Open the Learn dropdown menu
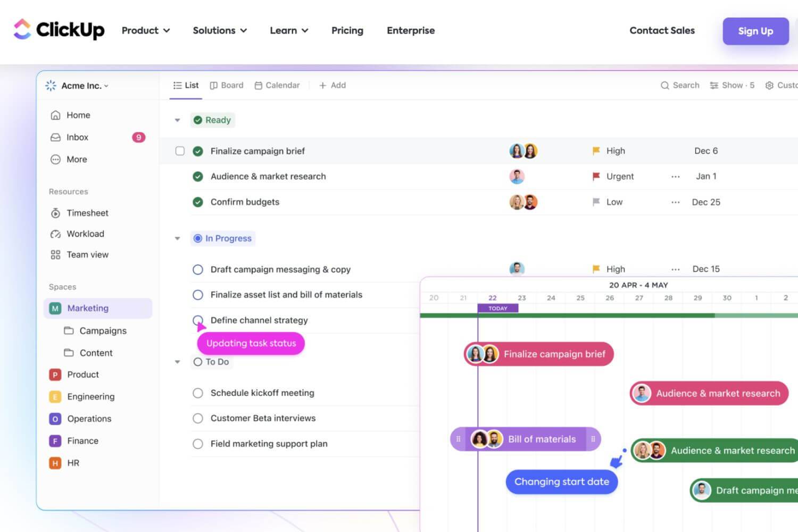 tap(289, 30)
